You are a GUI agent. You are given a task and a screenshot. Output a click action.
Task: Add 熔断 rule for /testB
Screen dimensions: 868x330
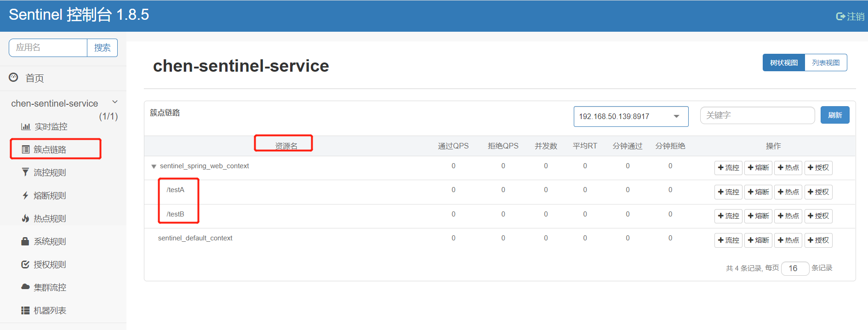[x=758, y=216]
